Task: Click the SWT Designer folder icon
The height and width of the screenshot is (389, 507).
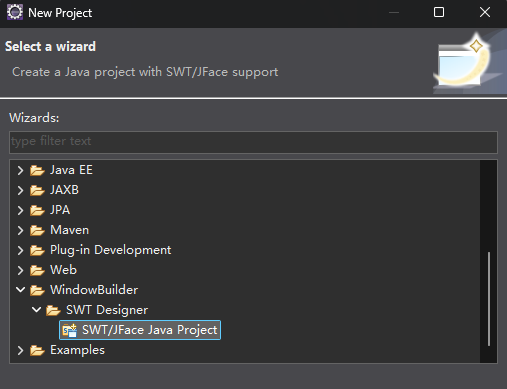Action: (x=53, y=310)
